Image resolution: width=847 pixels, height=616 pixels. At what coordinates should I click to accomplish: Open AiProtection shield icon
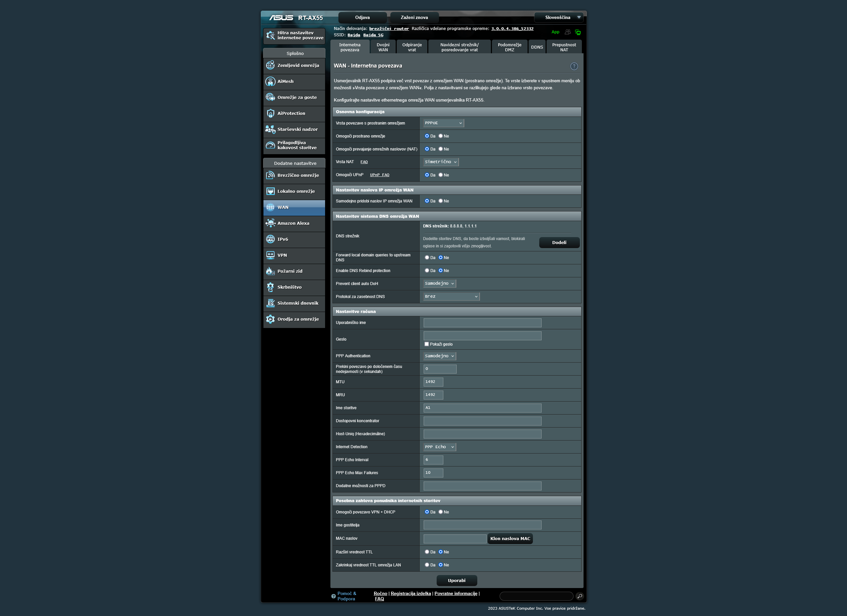point(270,114)
